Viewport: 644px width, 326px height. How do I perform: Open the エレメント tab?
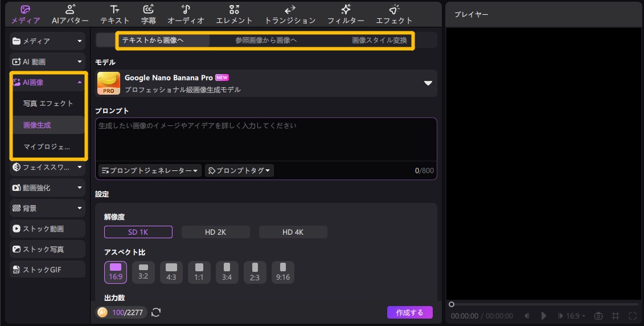pyautogui.click(x=234, y=15)
